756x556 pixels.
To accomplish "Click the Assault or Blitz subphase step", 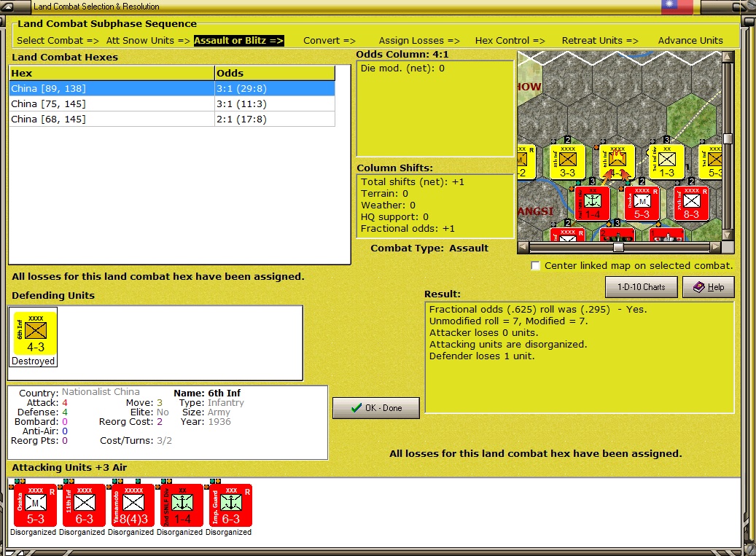I will pos(239,41).
